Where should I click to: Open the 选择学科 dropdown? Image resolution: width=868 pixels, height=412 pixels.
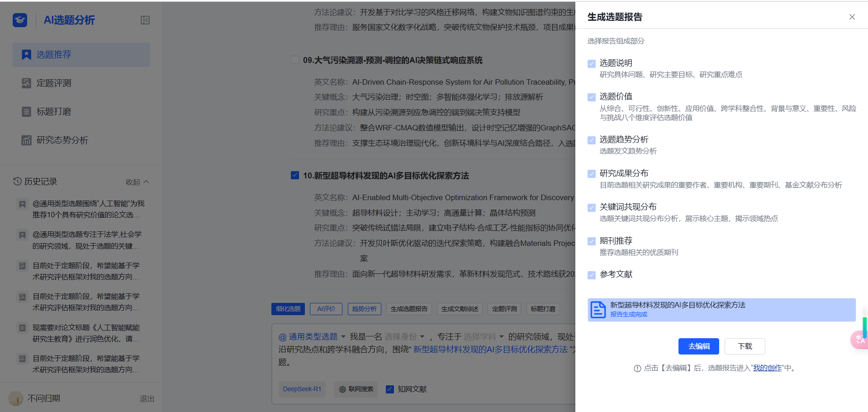483,337
